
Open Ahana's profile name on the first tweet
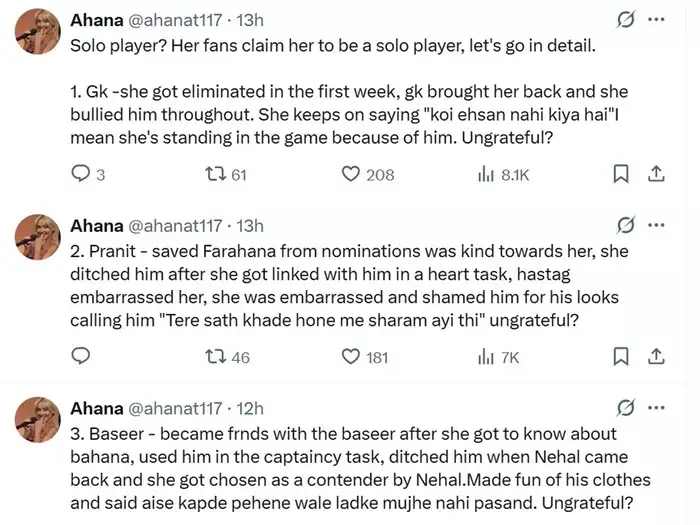97,21
